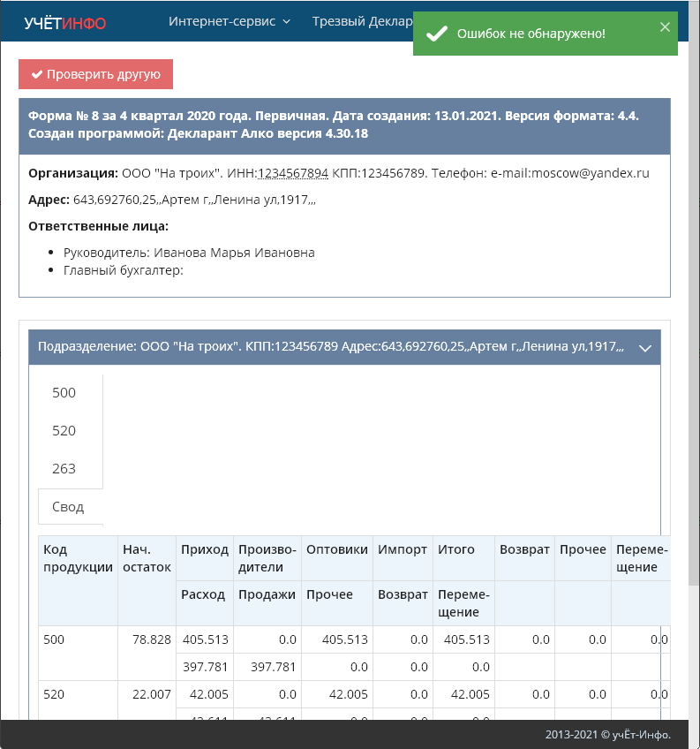Viewport: 700px width, 749px height.
Task: Click the Форма № 8 header title
Action: click(x=334, y=125)
